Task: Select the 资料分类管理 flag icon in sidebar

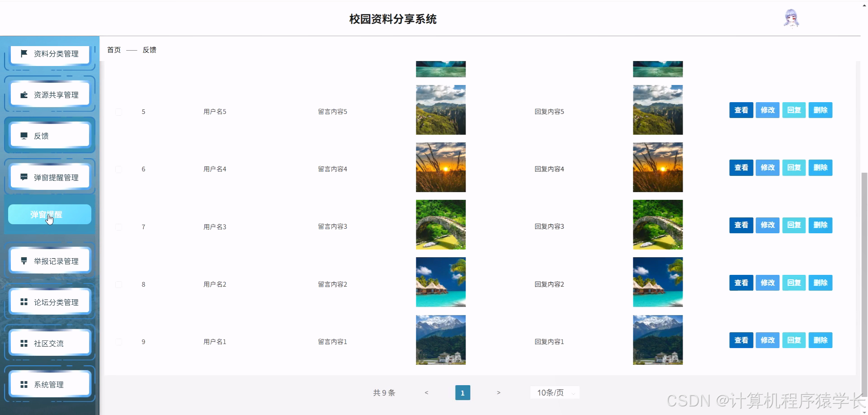Action: click(x=24, y=53)
